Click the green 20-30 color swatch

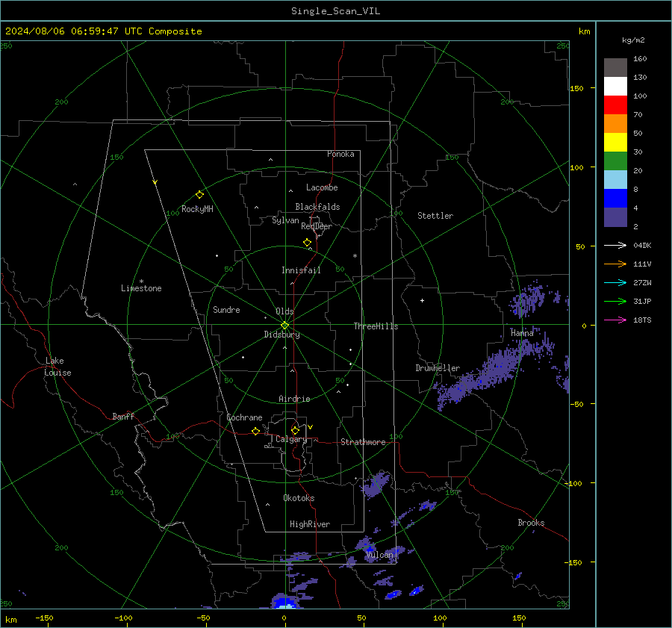tap(615, 161)
